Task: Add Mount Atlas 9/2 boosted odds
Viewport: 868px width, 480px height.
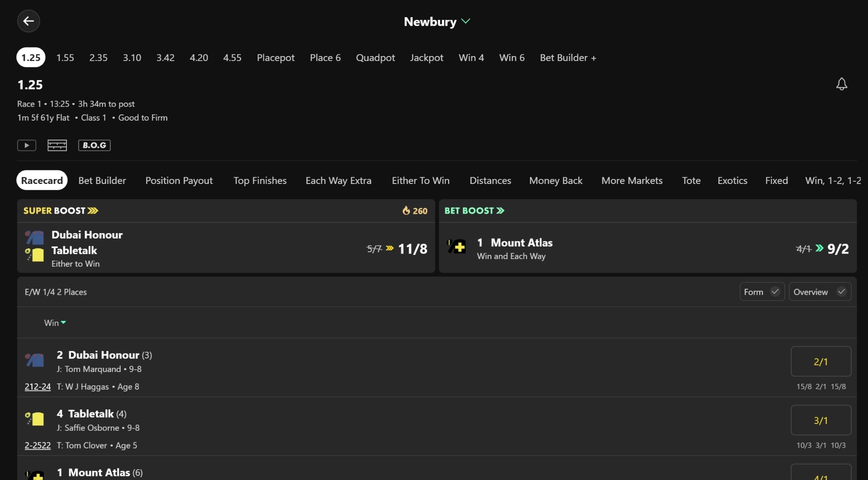Action: [838, 249]
